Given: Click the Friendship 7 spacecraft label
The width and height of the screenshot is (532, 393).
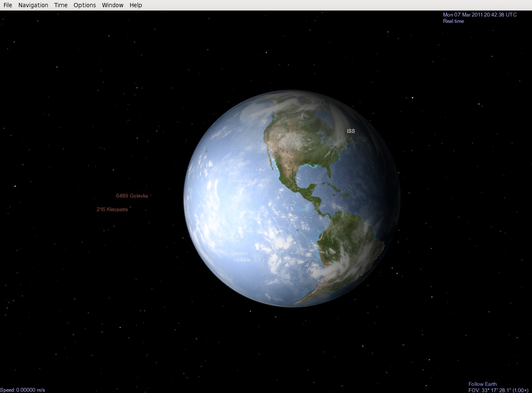Looking at the screenshot, I should tap(242, 181).
